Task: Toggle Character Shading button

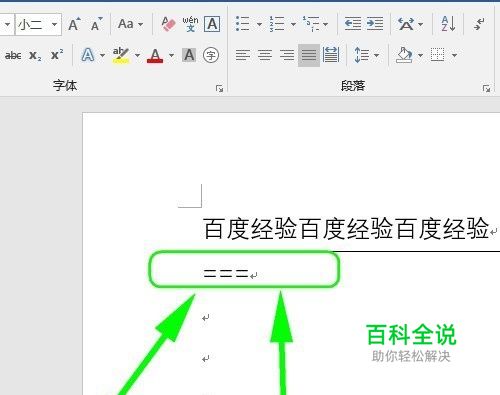Action: tap(189, 55)
